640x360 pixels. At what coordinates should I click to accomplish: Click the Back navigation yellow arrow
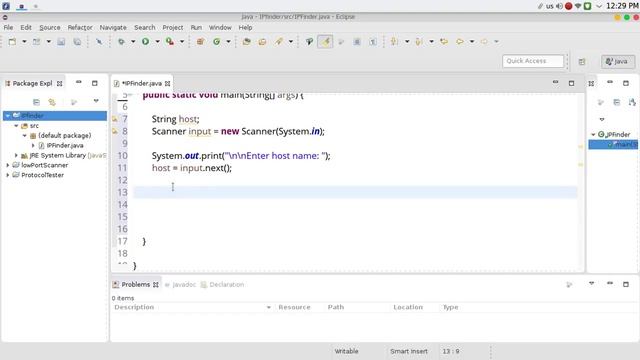460,42
